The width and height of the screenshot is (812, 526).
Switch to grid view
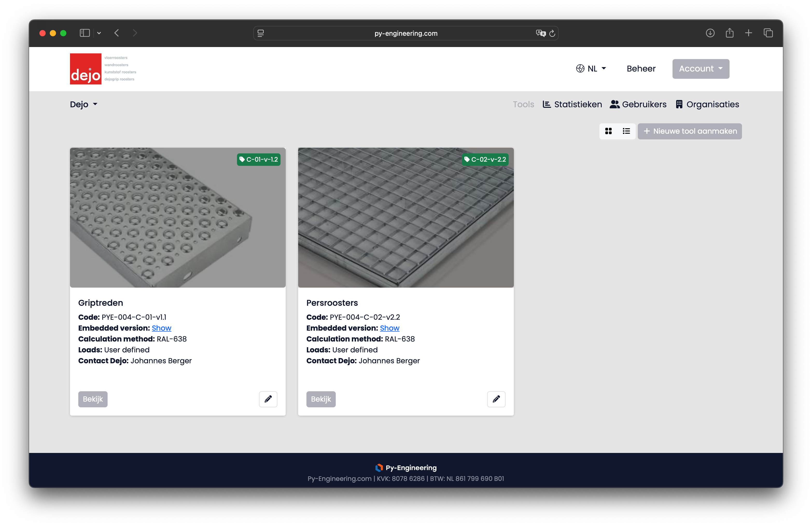click(x=608, y=131)
